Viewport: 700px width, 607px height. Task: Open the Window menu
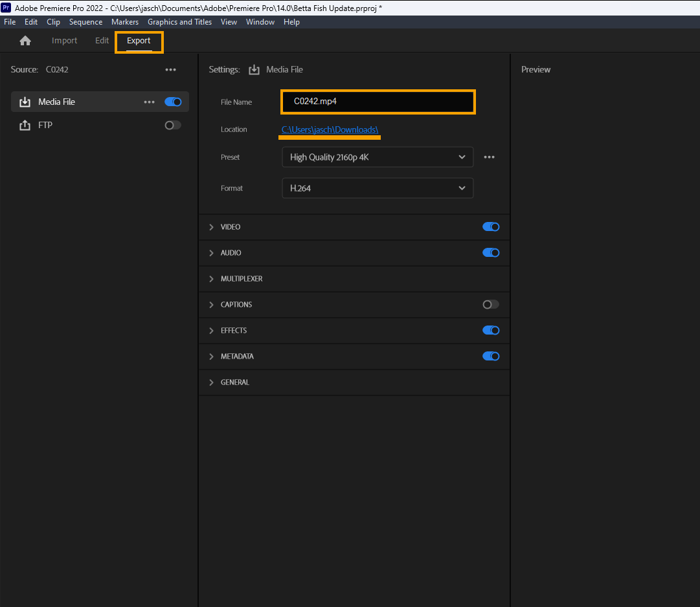coord(260,22)
